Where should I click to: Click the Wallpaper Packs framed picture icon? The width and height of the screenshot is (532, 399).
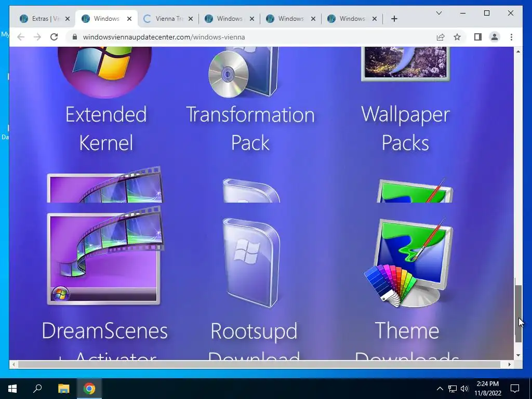click(405, 64)
